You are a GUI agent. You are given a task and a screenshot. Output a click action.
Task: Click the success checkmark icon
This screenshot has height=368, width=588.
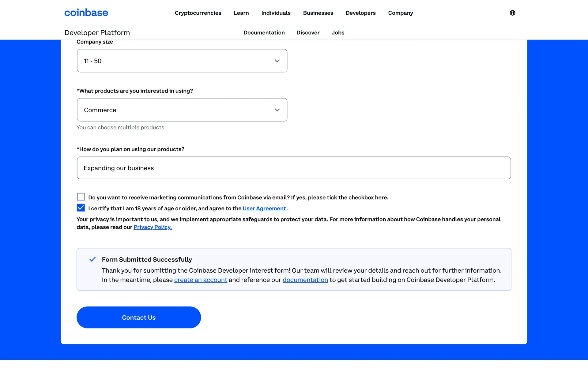92,259
